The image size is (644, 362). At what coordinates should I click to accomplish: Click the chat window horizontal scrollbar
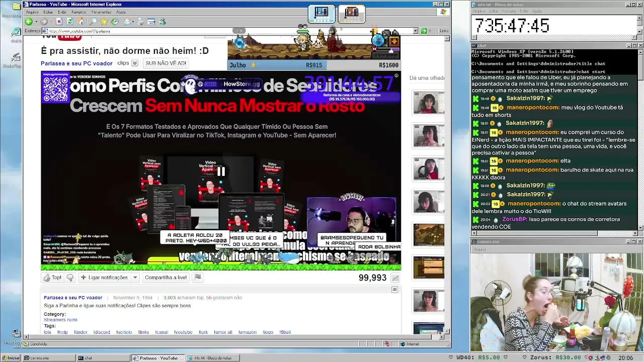[x=554, y=233]
